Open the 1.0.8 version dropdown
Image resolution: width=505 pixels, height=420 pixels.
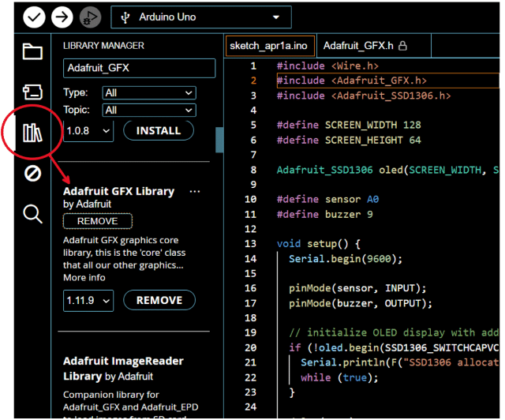pos(88,131)
